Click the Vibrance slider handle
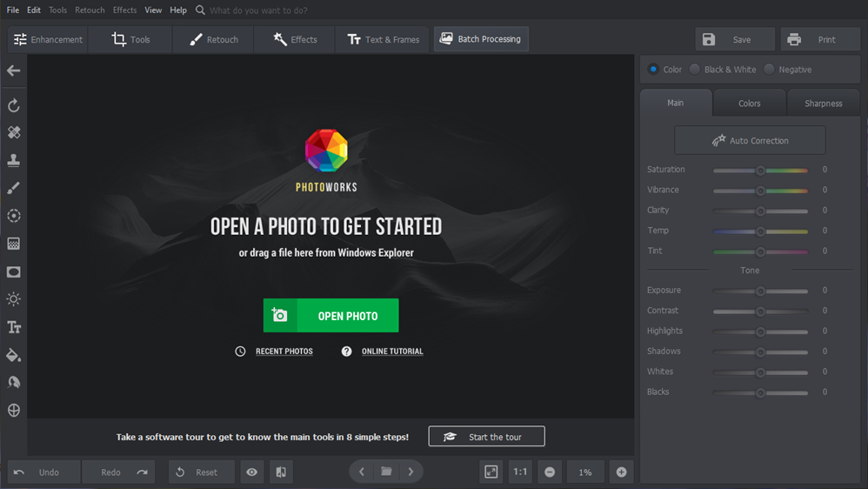The width and height of the screenshot is (868, 489). coord(761,191)
